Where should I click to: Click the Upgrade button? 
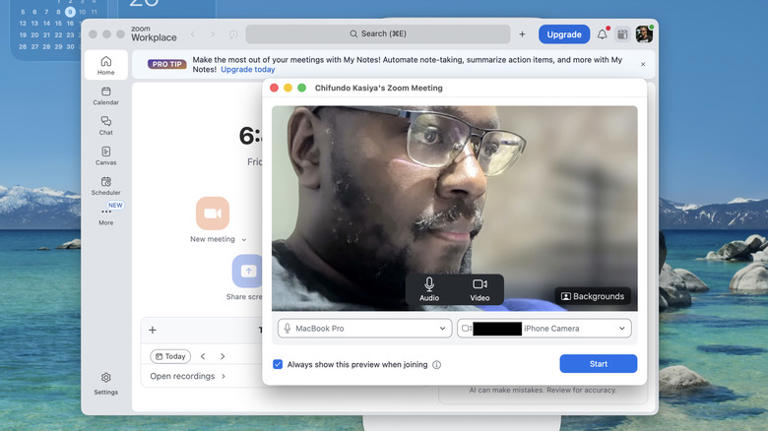[564, 34]
